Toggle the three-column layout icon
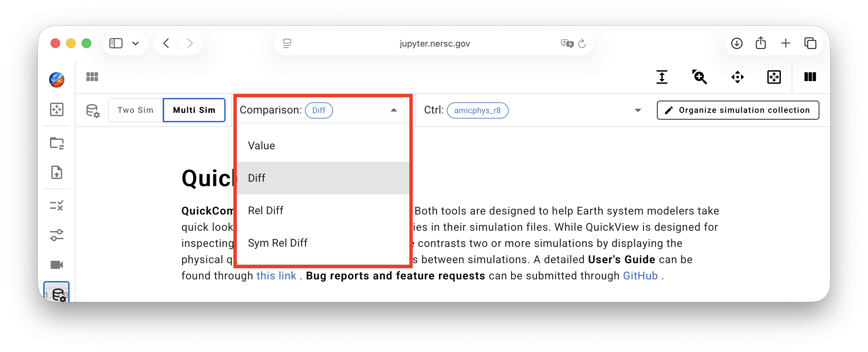This screenshot has height=352, width=868. pyautogui.click(x=810, y=77)
